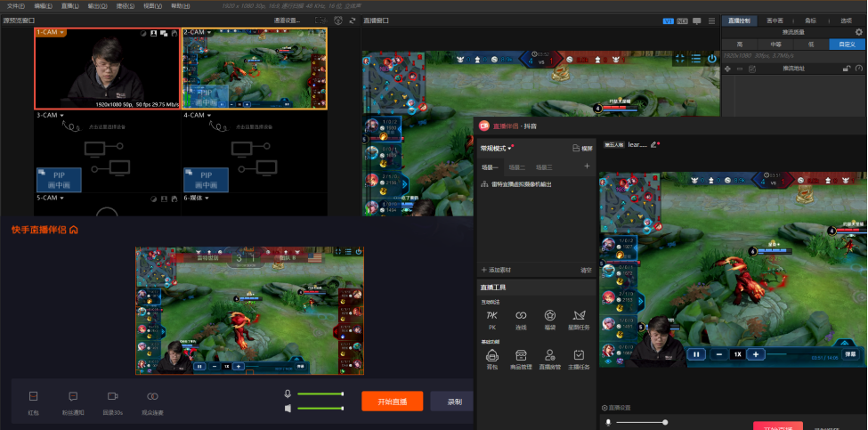Viewport: 868px width, 430px height.
Task: Adjust microphone slider in Douyin companion
Action: click(642, 423)
